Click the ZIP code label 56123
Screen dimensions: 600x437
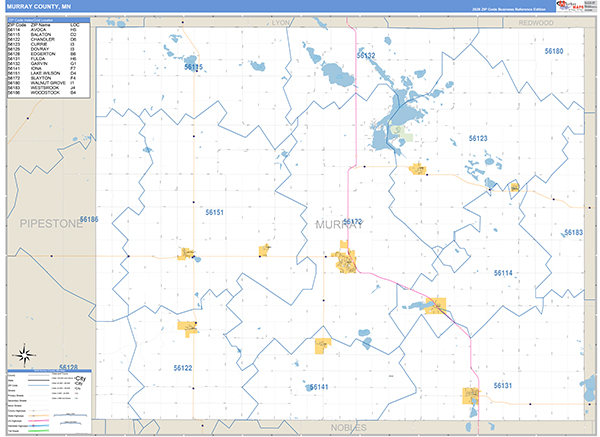point(478,138)
